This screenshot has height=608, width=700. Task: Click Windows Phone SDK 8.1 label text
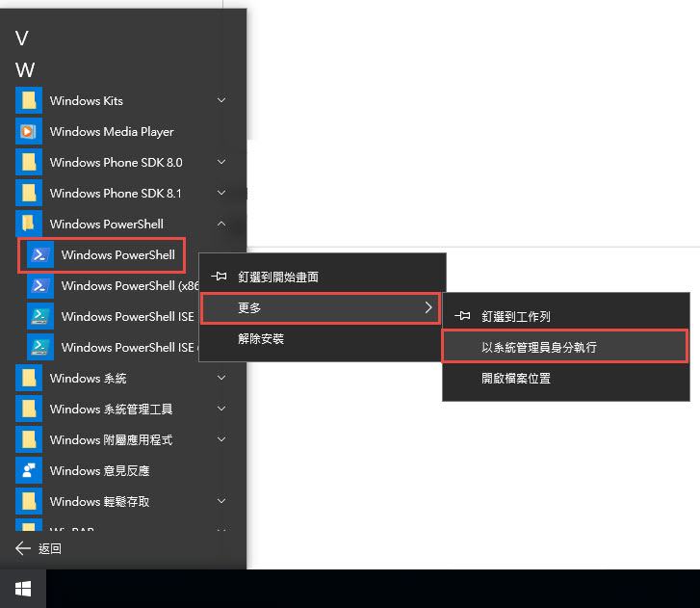[x=116, y=194]
